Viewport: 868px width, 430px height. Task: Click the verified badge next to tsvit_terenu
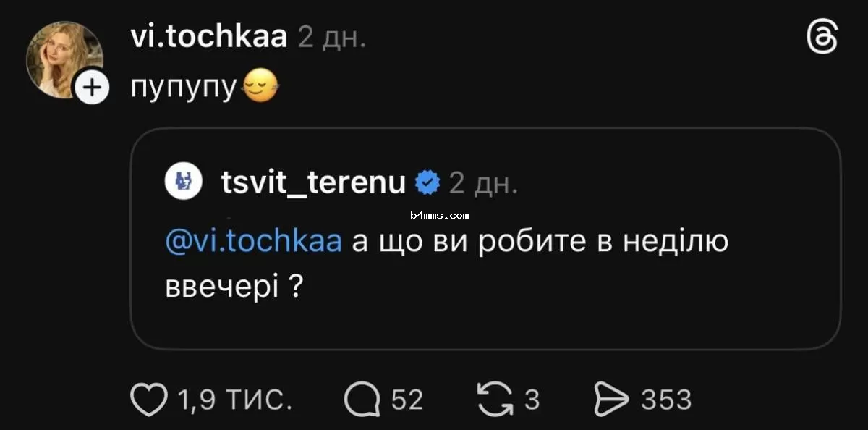(x=427, y=182)
